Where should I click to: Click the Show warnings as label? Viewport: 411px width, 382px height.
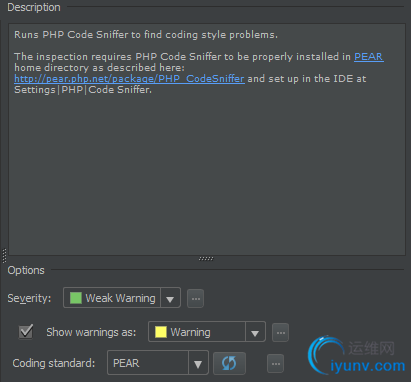coord(91,332)
